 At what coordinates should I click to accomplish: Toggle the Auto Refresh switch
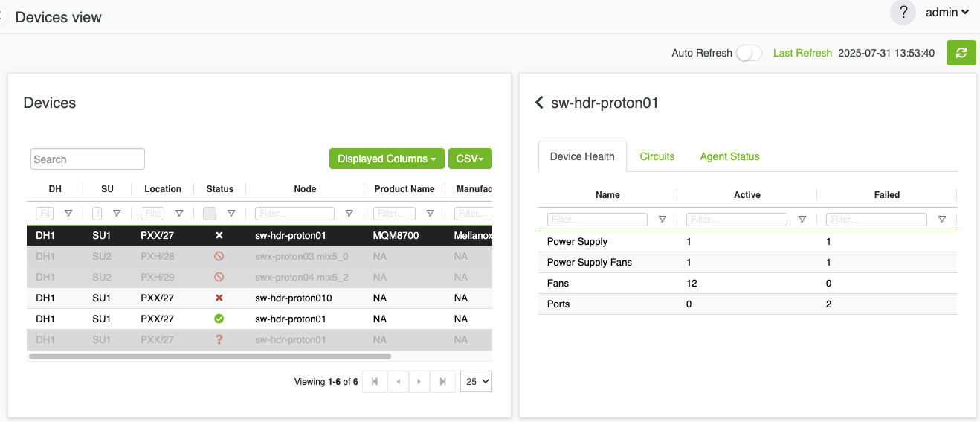click(x=748, y=53)
